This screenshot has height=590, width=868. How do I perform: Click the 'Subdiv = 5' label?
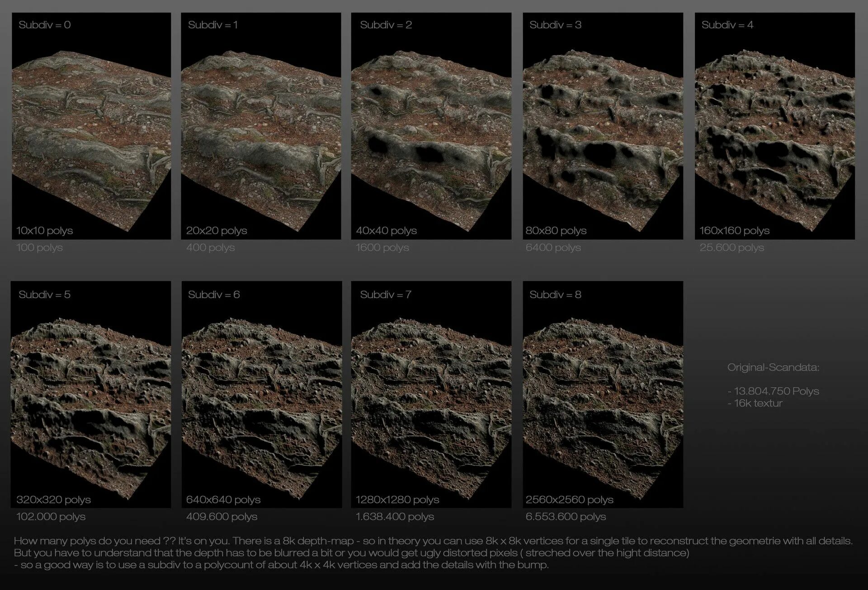click(45, 295)
